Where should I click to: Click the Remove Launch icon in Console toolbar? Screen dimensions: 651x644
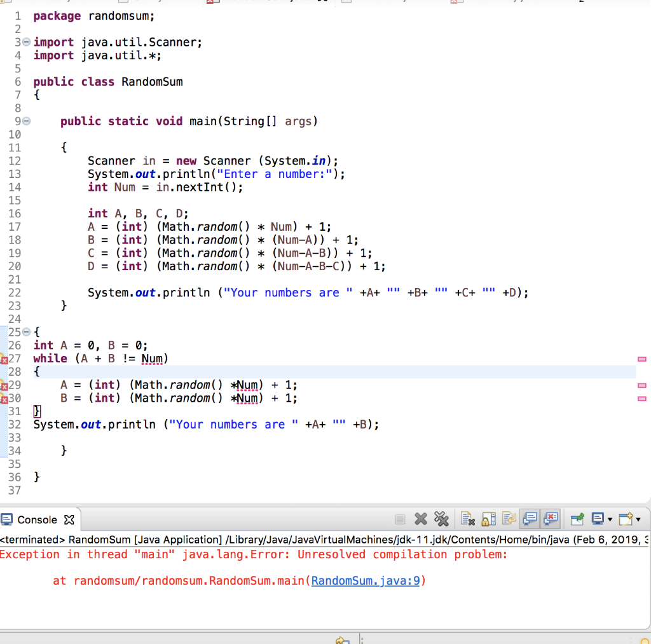pos(420,519)
